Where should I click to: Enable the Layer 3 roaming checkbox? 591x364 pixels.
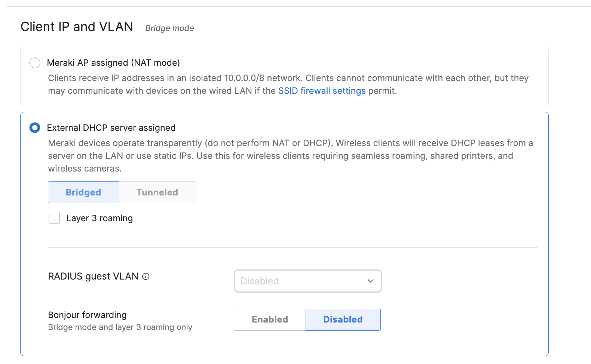[54, 218]
